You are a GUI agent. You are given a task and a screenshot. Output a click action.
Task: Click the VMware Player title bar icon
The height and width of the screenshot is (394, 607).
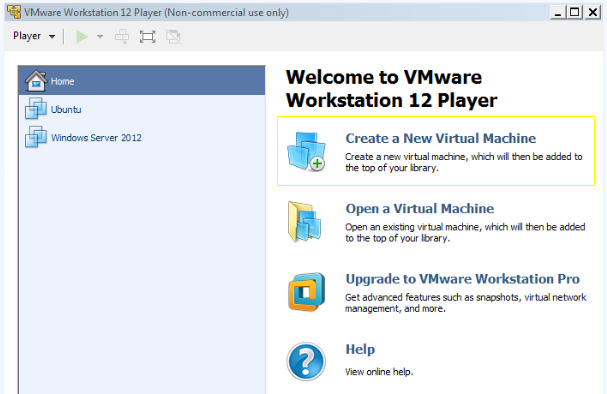pos(14,12)
